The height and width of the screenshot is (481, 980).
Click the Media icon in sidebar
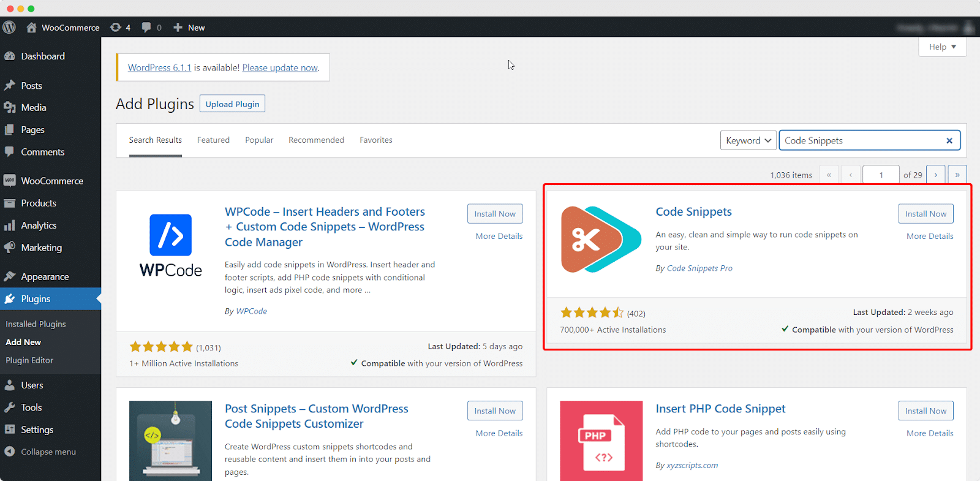[x=9, y=107]
